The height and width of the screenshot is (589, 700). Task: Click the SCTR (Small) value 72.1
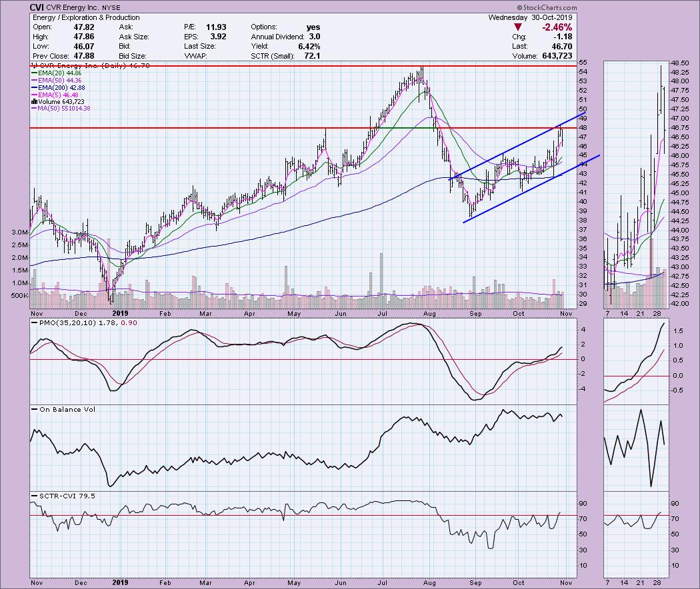click(x=312, y=56)
